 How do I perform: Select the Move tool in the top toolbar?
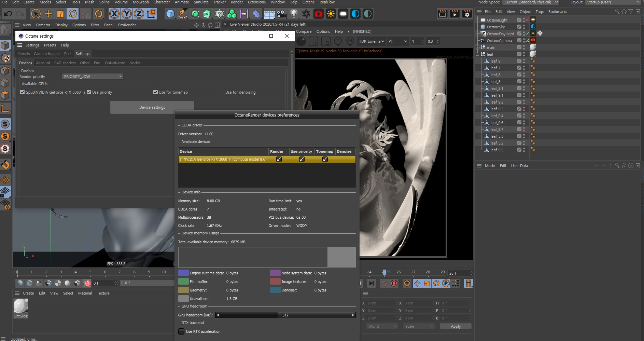tap(48, 14)
